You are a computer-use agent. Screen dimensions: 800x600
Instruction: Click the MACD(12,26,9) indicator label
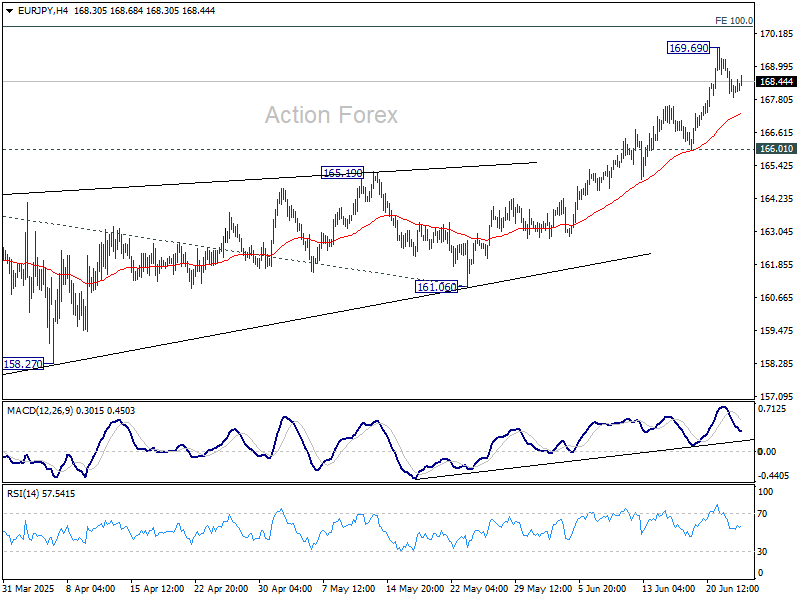(40, 411)
